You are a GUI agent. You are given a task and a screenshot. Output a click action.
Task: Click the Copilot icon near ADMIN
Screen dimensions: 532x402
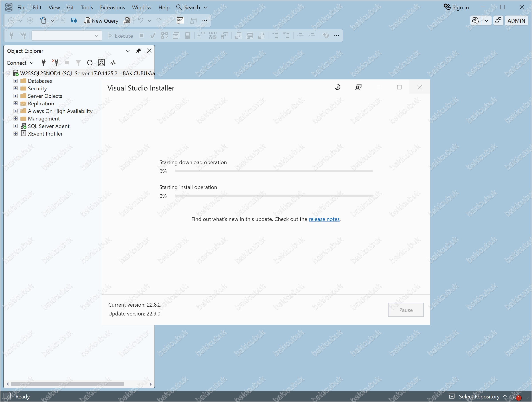point(475,20)
